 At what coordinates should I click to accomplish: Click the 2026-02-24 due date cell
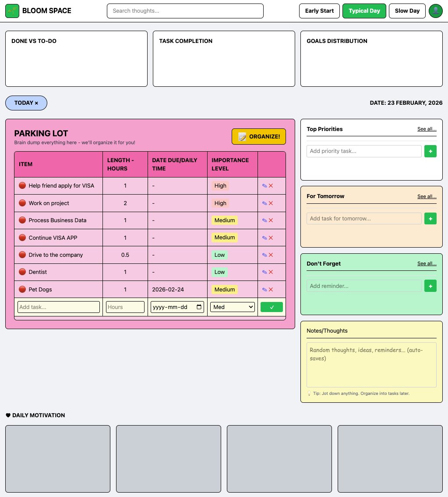coord(177,289)
